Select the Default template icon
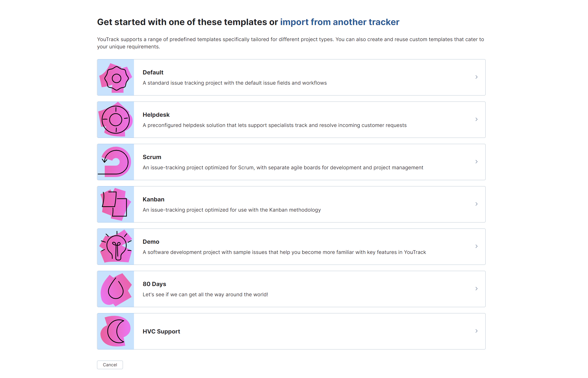The width and height of the screenshot is (588, 378). (115, 77)
